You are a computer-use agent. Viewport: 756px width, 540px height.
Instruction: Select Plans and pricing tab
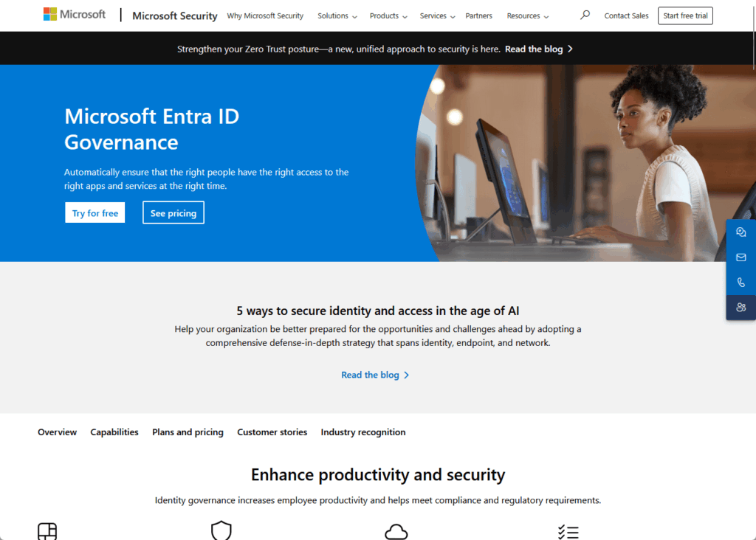point(188,432)
